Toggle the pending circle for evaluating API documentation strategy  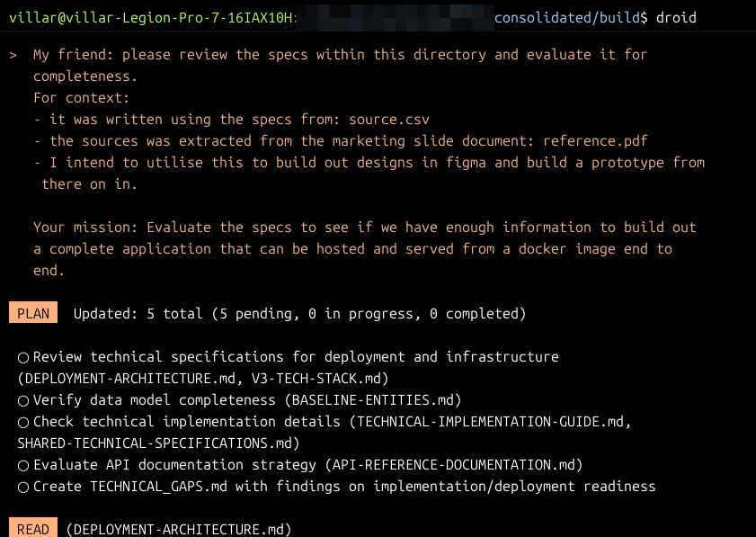click(22, 464)
